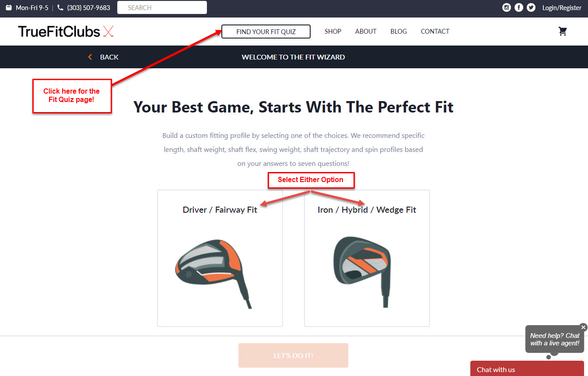This screenshot has height=376, width=588.
Task: Open the Twitter social icon
Action: coord(531,7)
